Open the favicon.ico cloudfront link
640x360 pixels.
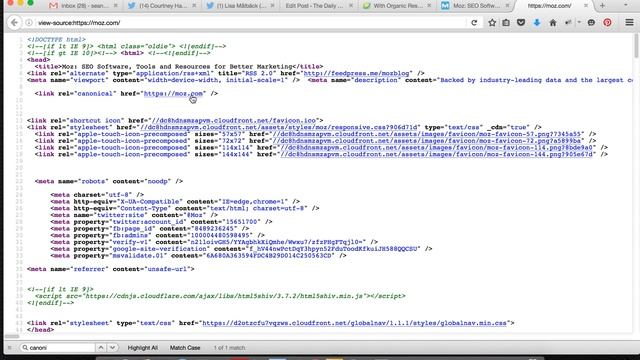tap(233, 120)
